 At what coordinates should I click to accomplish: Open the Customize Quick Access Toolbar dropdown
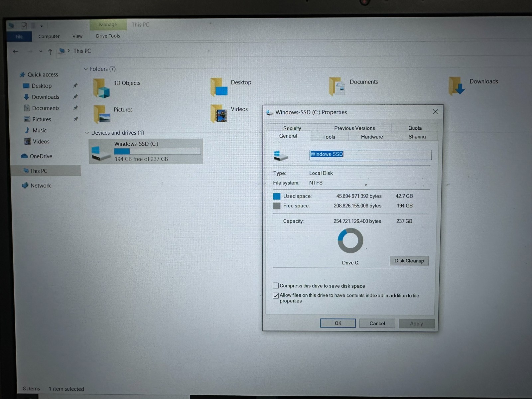tap(42, 26)
